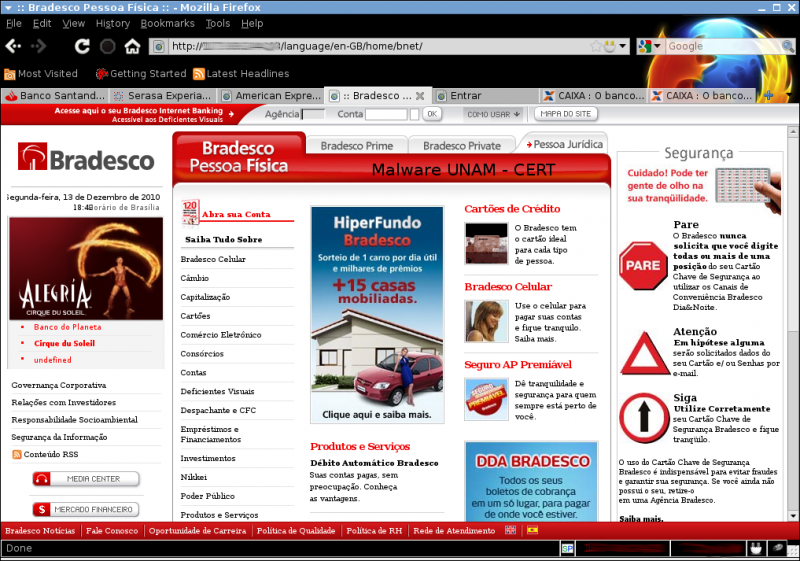Click the browser Back arrow
This screenshot has height=561, width=800.
pyautogui.click(x=13, y=46)
